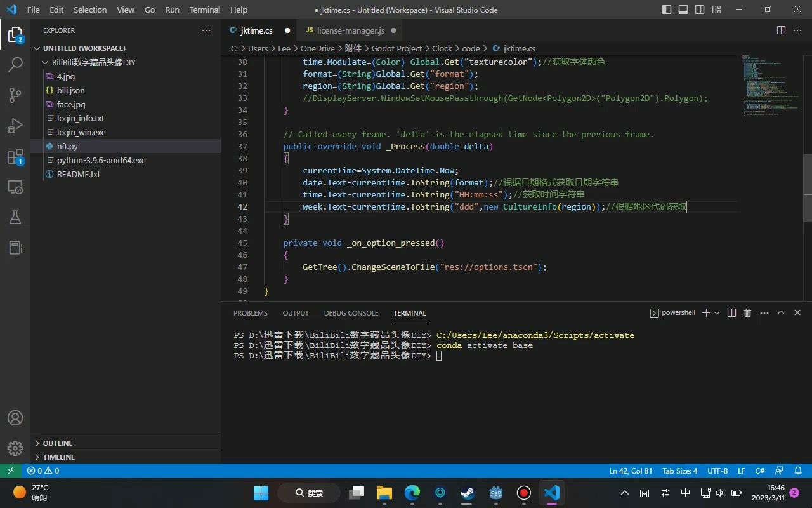This screenshot has height=508, width=812.
Task: Select face.jpg in the explorer
Action: coord(126,104)
